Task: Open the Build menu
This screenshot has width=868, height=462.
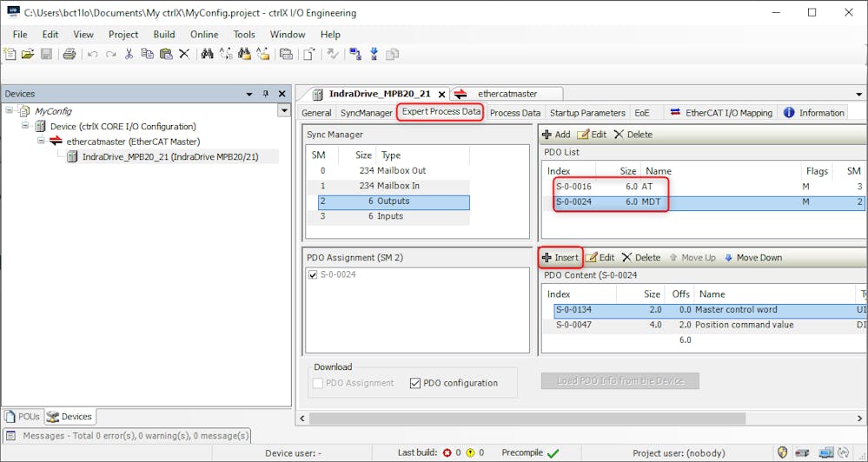Action: [x=164, y=35]
